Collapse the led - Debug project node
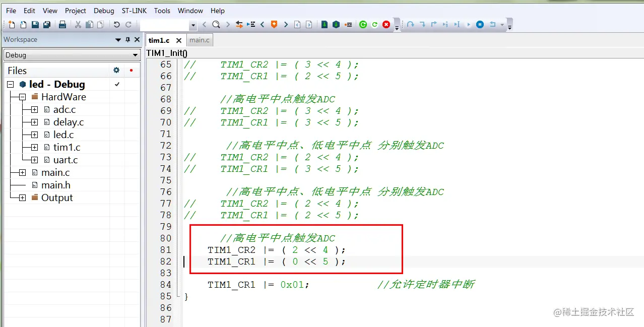The height and width of the screenshot is (327, 644). click(11, 84)
